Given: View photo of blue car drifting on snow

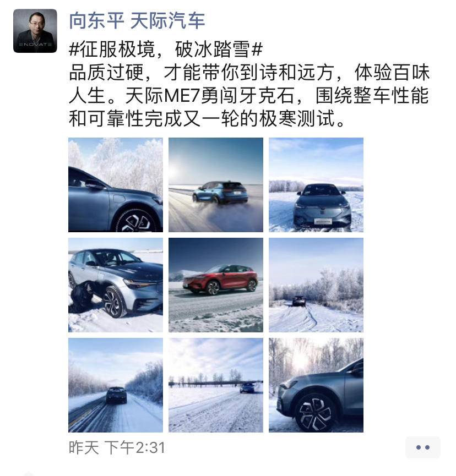Looking at the screenshot, I should (x=216, y=185).
